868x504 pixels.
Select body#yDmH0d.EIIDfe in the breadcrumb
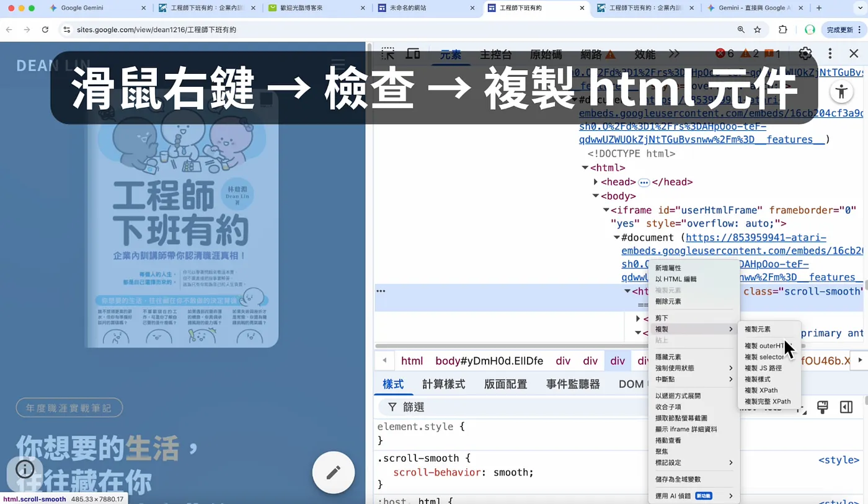pos(489,361)
